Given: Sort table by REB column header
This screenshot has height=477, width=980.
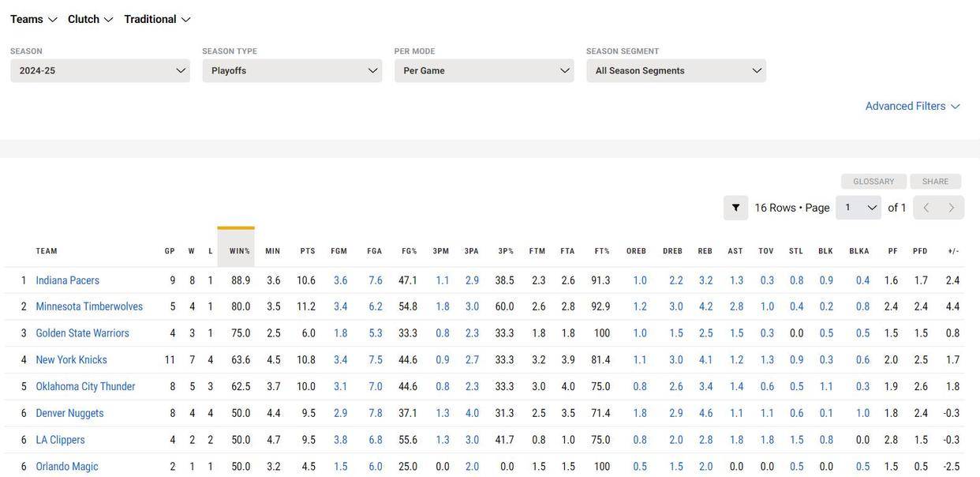Looking at the screenshot, I should click(705, 251).
